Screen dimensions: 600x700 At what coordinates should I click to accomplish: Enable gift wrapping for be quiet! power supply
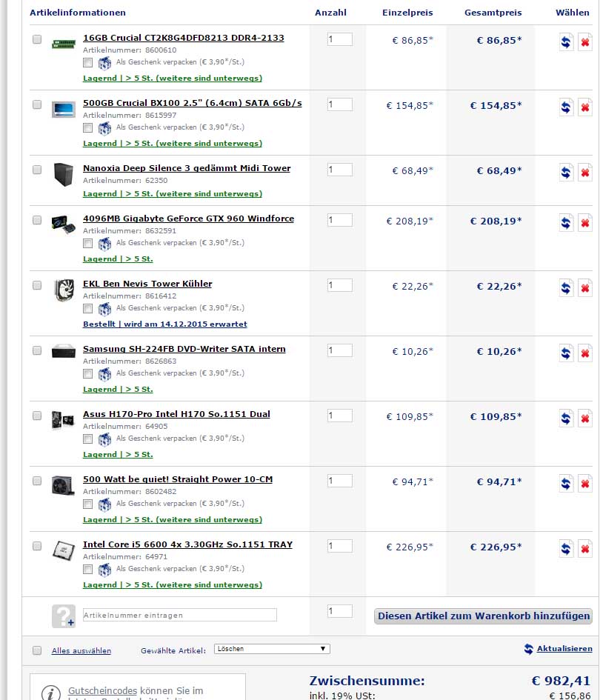pyautogui.click(x=88, y=504)
